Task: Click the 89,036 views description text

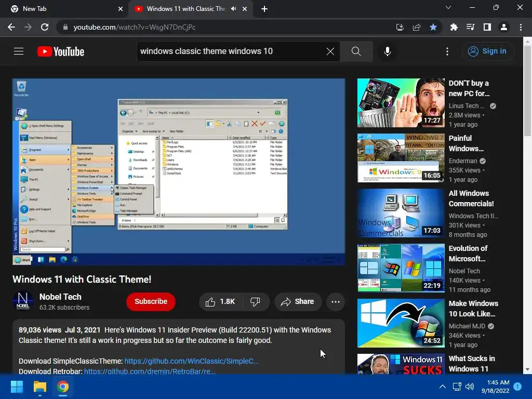Action: [39, 330]
